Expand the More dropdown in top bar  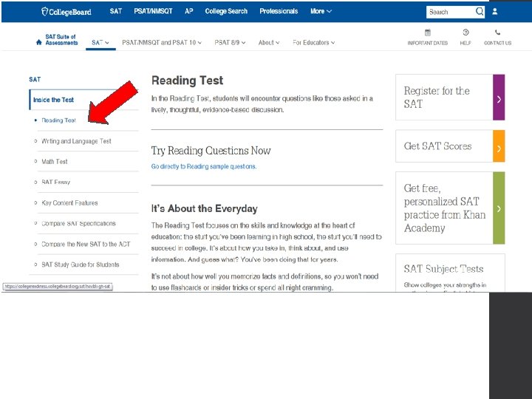pyautogui.click(x=321, y=11)
